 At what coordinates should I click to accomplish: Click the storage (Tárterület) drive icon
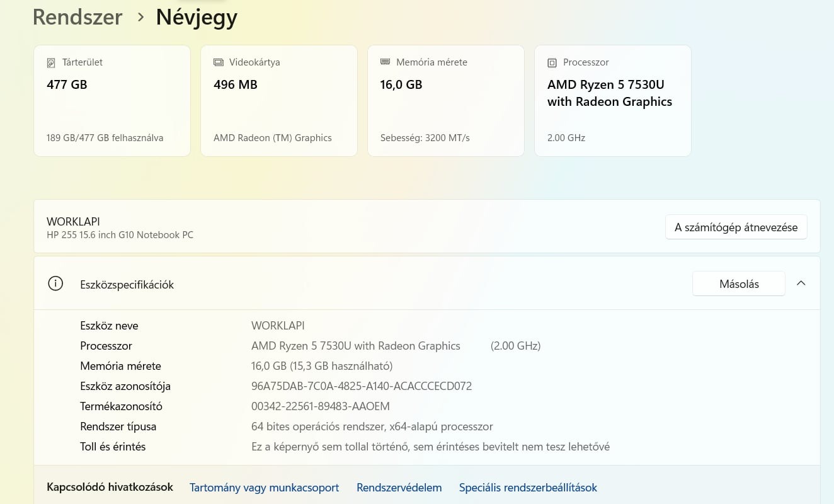click(51, 63)
